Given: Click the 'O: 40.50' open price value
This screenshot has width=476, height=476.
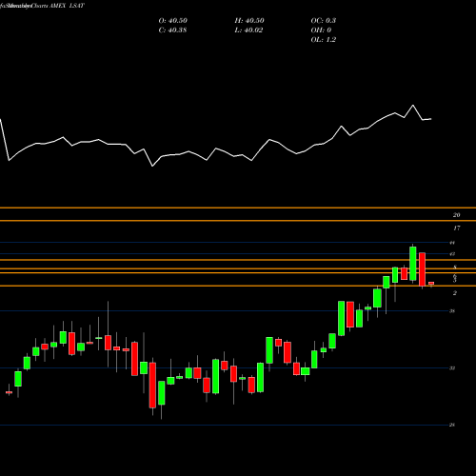Looking at the screenshot, I should coord(173,21).
